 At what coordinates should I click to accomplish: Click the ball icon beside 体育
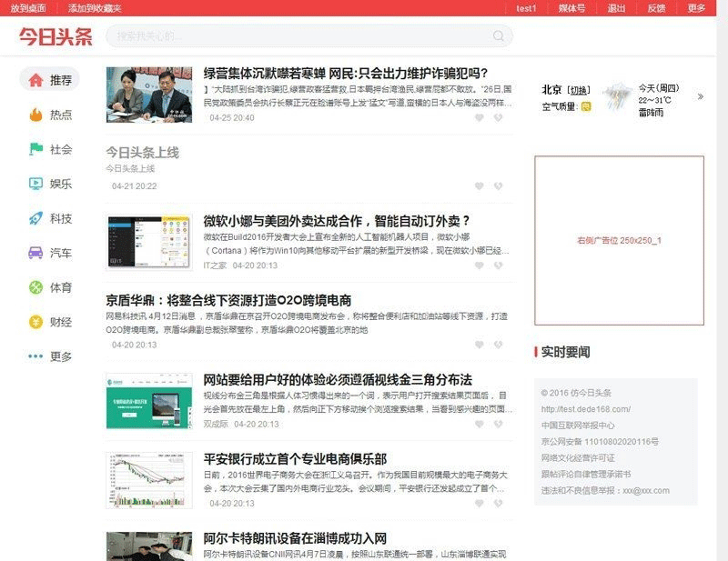point(35,287)
